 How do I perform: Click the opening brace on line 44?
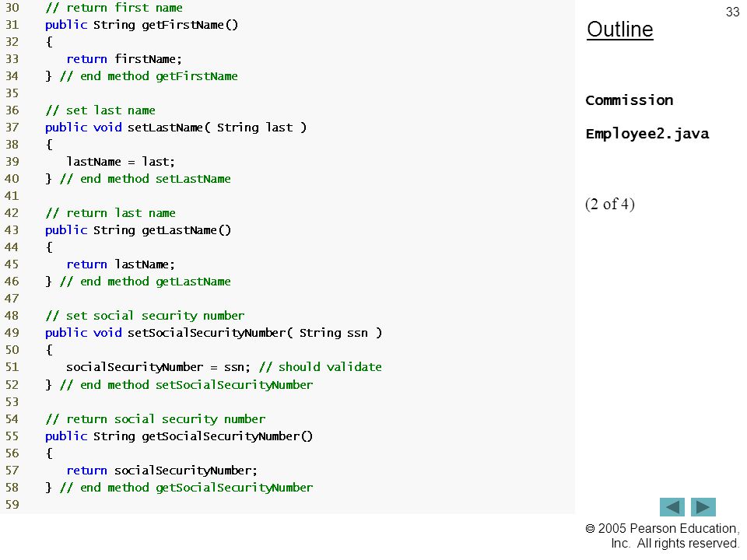coord(49,247)
